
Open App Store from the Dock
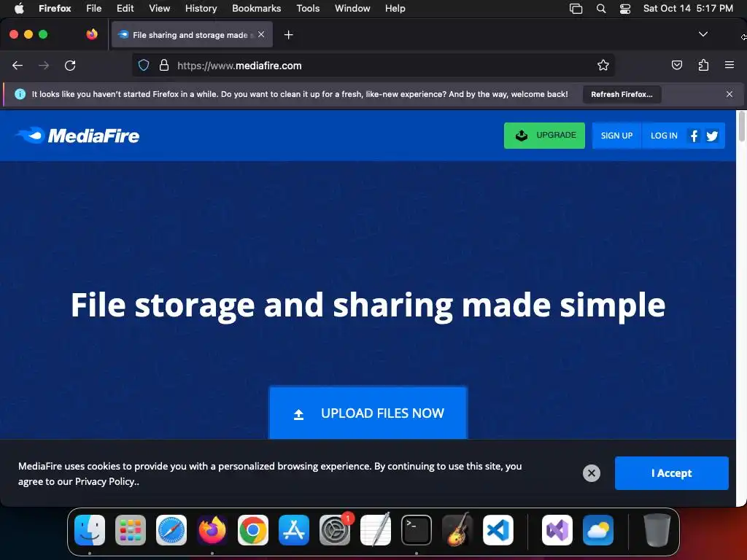point(294,530)
